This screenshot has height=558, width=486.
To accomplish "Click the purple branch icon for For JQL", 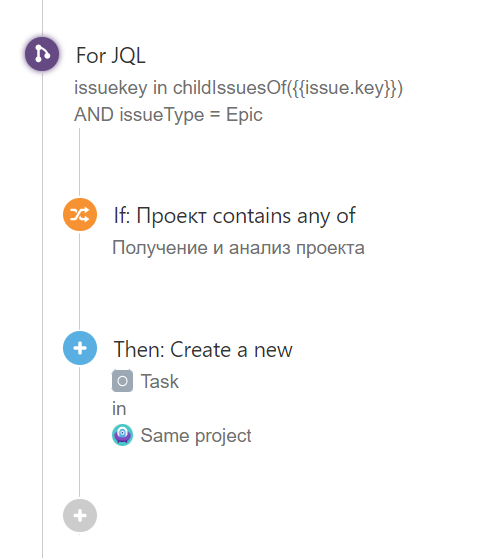I will 42,54.
